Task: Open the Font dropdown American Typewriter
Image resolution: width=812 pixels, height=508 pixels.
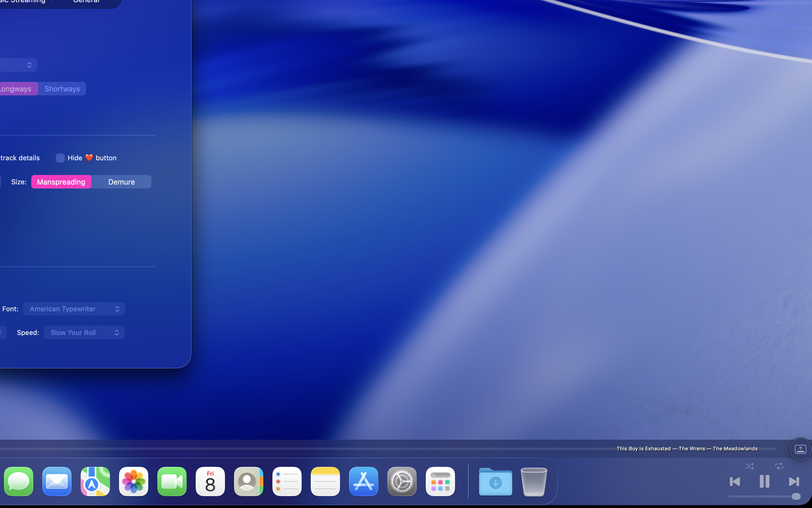Action: (x=74, y=309)
